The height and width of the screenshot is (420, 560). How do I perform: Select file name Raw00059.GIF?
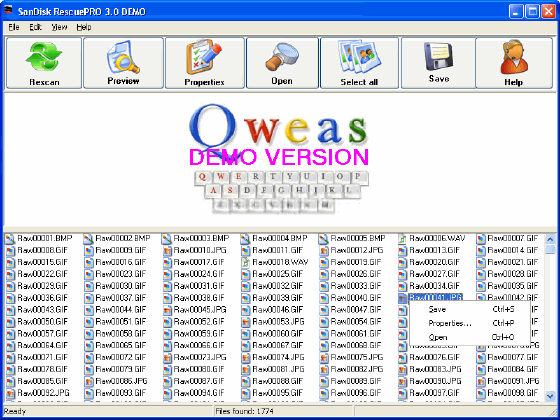199,334
